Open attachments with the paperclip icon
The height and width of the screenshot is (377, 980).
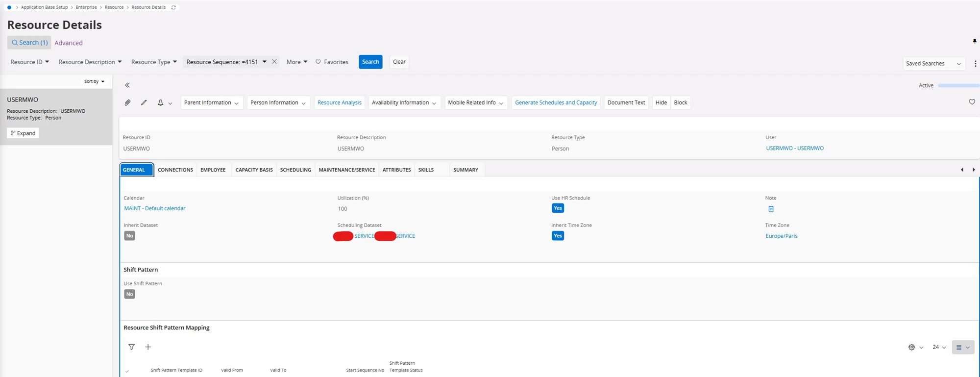pos(127,102)
